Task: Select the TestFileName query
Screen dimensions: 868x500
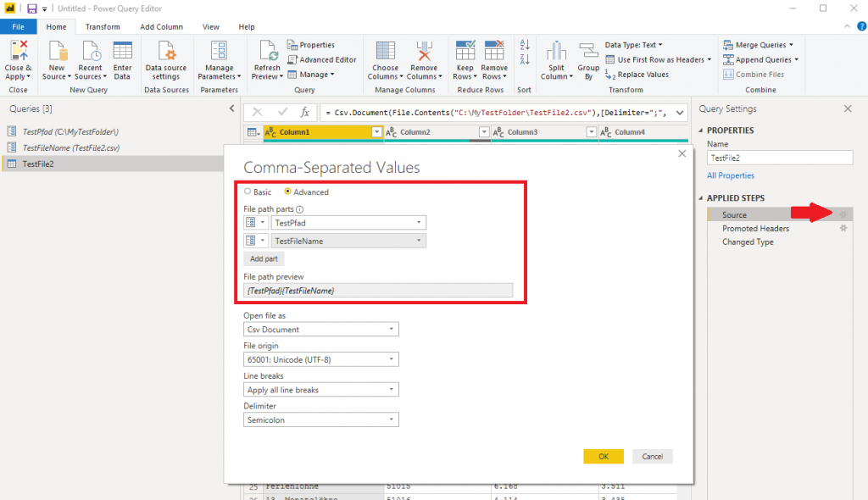Action: click(x=71, y=147)
